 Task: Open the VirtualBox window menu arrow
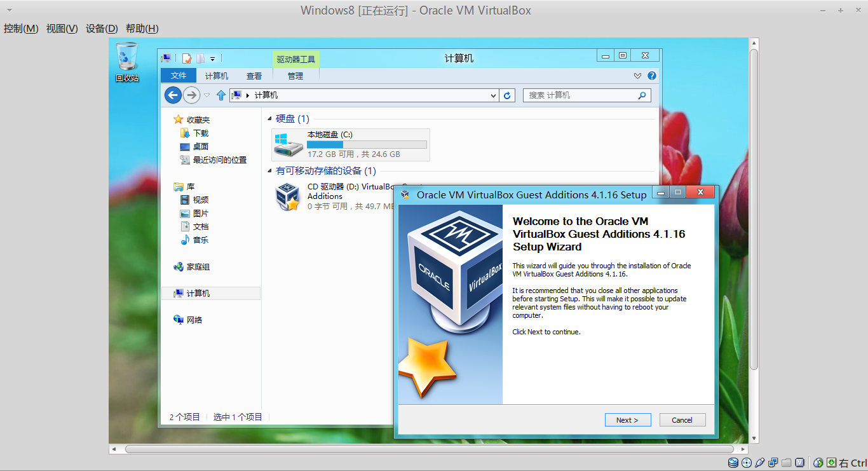9,10
